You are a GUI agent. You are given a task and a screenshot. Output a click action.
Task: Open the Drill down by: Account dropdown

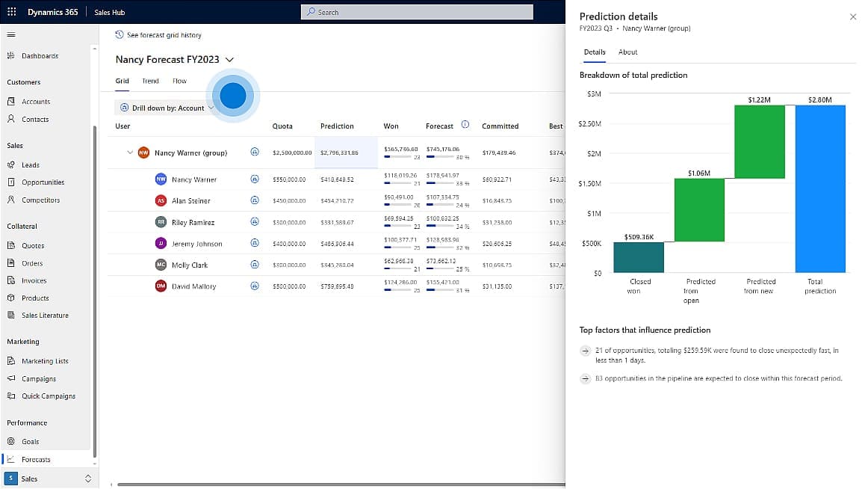click(168, 108)
